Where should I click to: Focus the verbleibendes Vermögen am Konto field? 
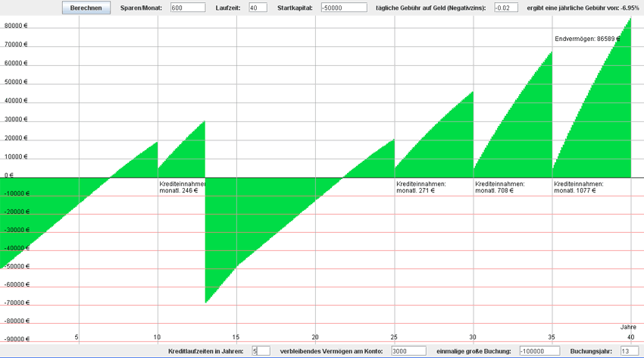(408, 351)
